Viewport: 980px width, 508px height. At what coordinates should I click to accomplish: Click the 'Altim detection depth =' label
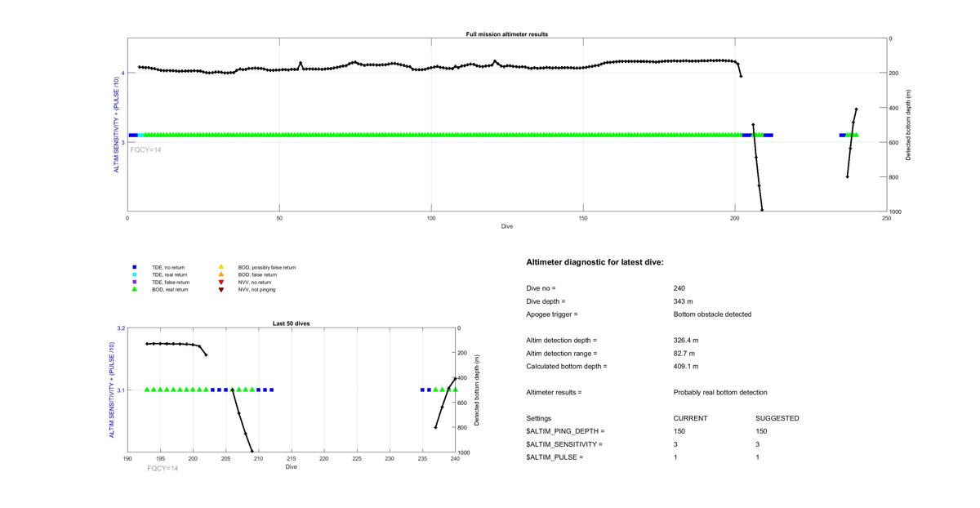562,341
